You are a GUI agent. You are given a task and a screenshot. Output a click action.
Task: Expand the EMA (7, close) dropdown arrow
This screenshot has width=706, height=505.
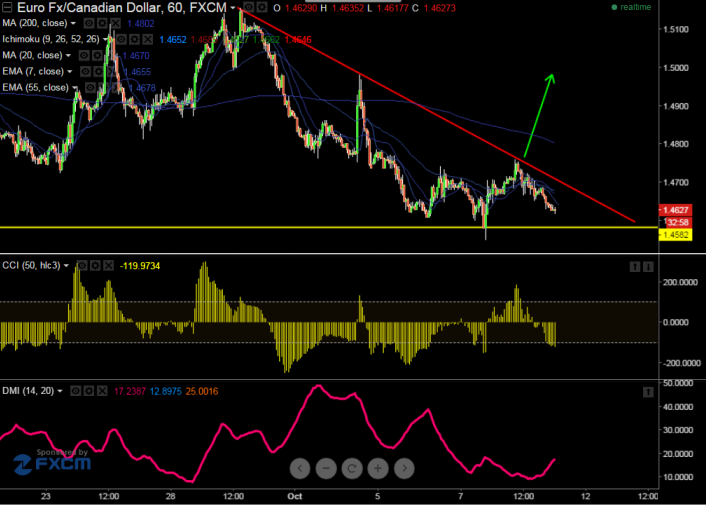pyautogui.click(x=69, y=72)
